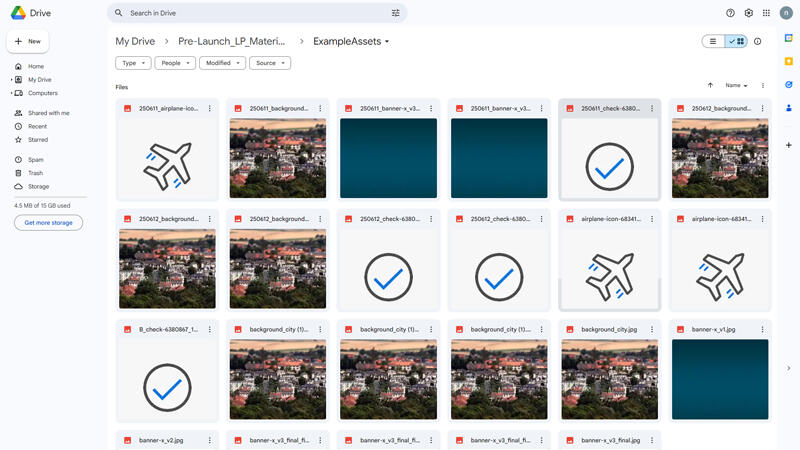Viewport: 800px width, 450px height.
Task: Select the banner-x_v1.jpg thumbnail
Action: [x=720, y=379]
